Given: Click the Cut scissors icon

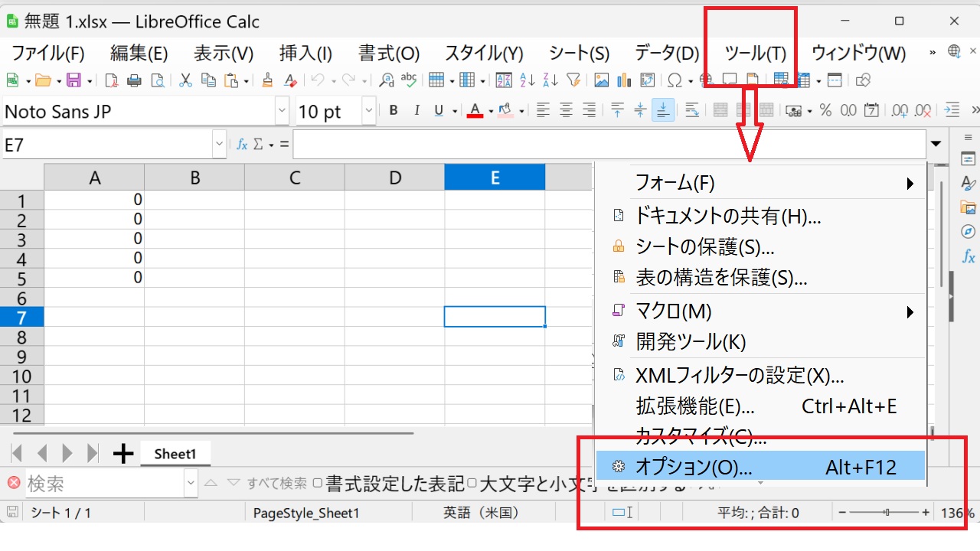Looking at the screenshot, I should pos(185,80).
